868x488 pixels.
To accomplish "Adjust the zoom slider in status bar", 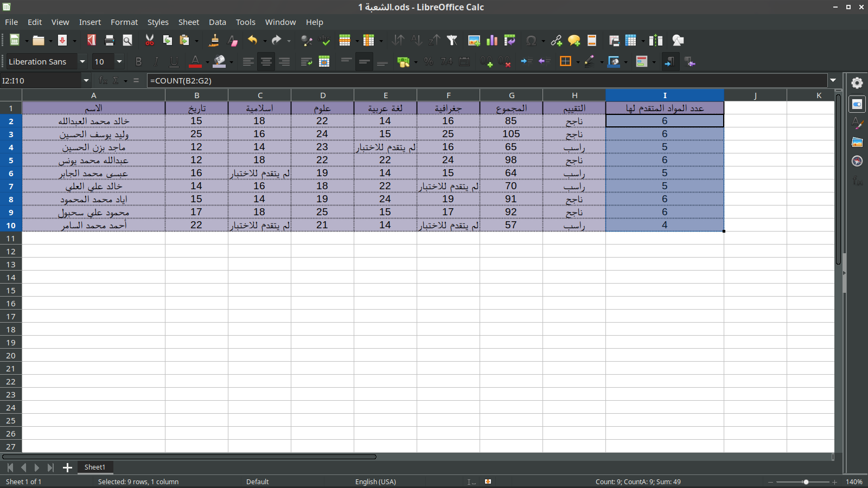I will pos(806,482).
